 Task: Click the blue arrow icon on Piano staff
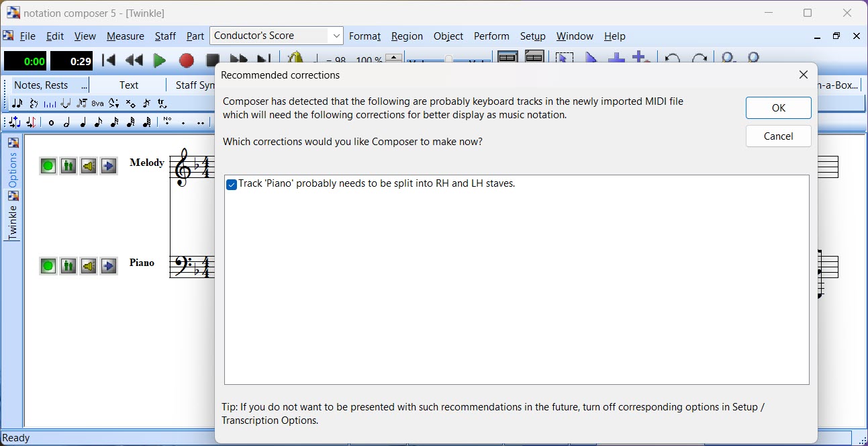pyautogui.click(x=109, y=266)
